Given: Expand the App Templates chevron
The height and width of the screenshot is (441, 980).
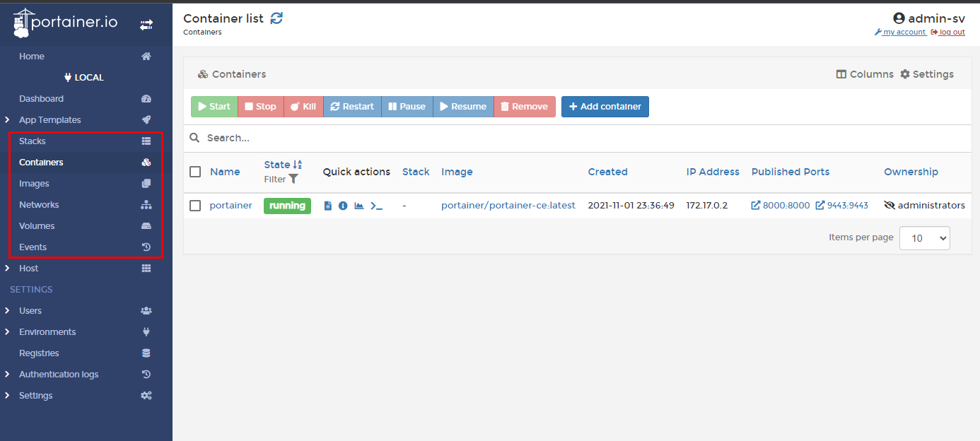Looking at the screenshot, I should tap(7, 120).
